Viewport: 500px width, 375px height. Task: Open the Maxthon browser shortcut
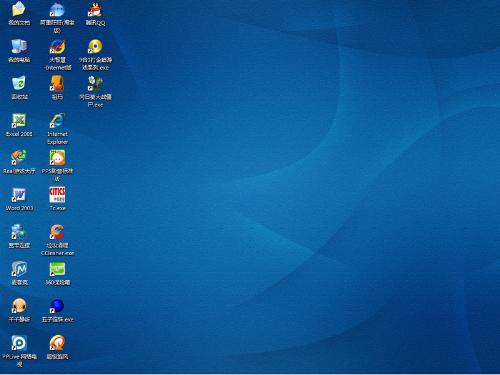pos(19,269)
